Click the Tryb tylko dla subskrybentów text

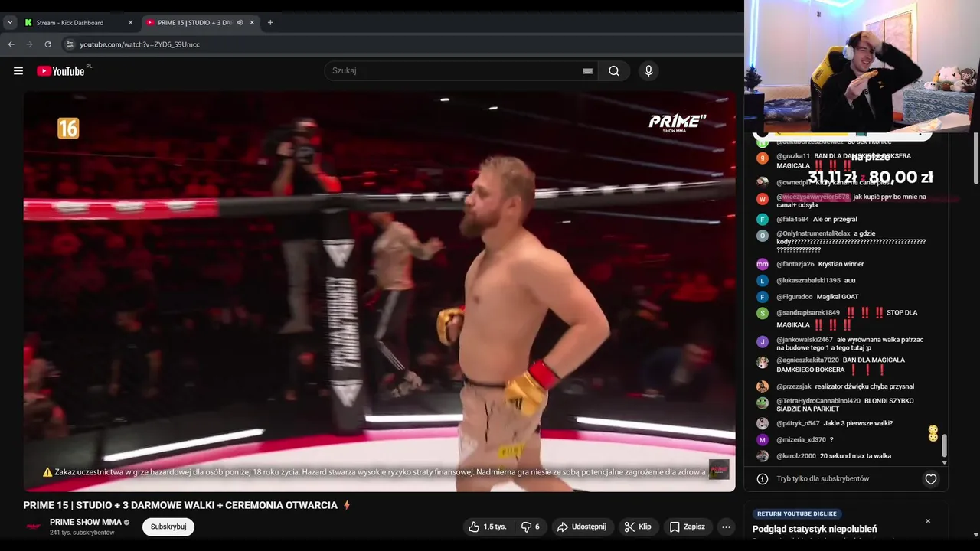[x=823, y=479]
